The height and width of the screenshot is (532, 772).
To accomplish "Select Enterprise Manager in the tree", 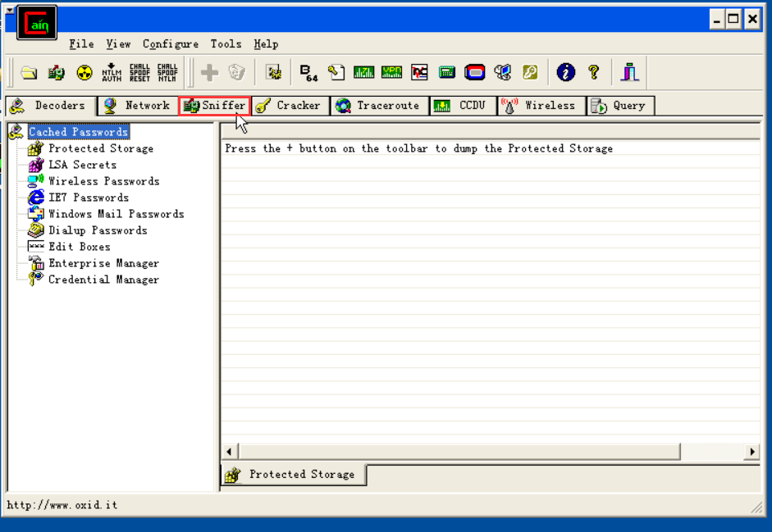I will pos(103,263).
